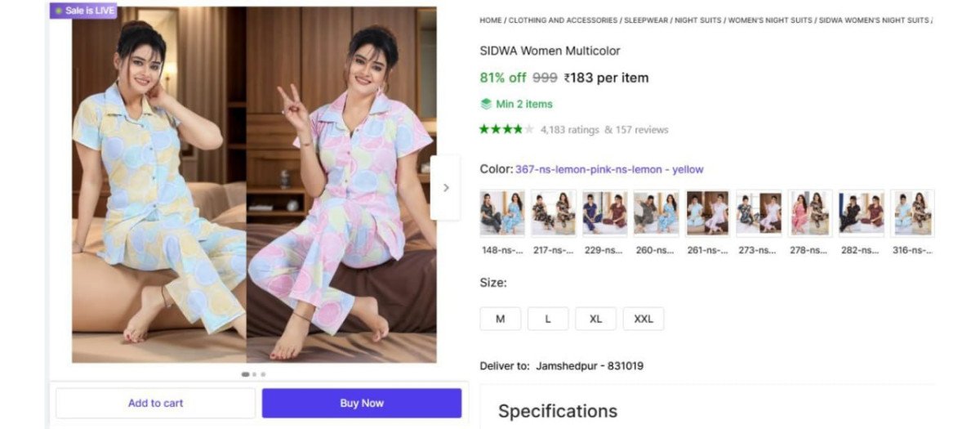Viewport: 980px width, 429px height.
Task: Click the next image arrow on product photo
Action: [x=445, y=187]
